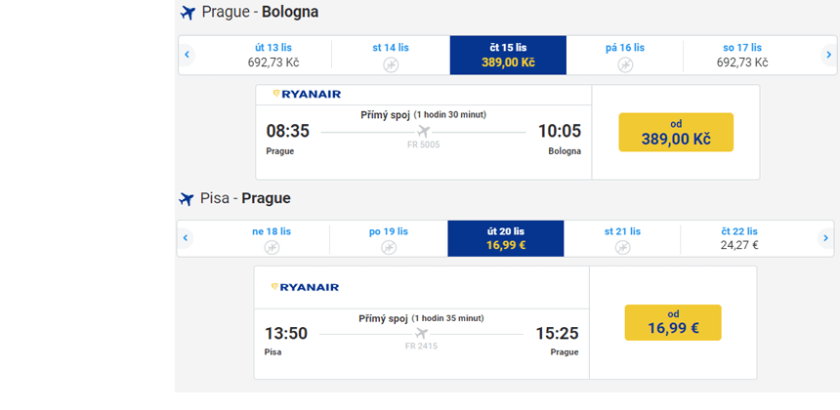Select so 17 lis date tab
Screen dimensions: 840x410
pos(742,55)
